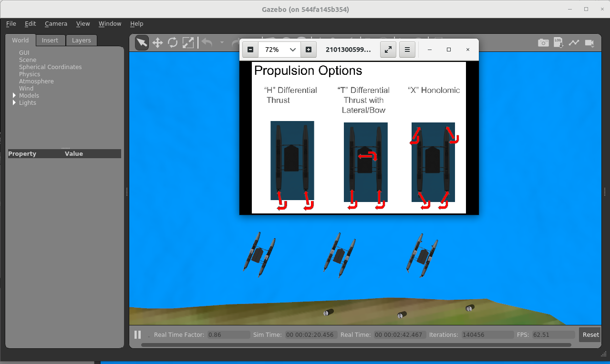
Task: Open the Edit menu
Action: pyautogui.click(x=31, y=23)
